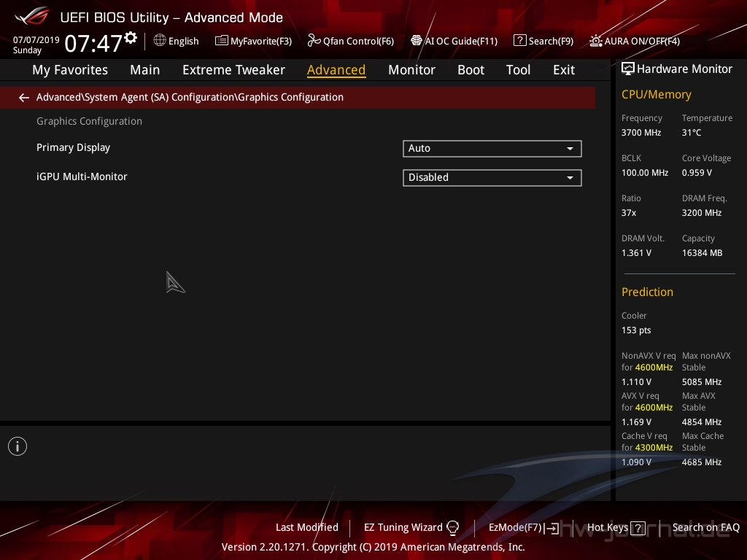Open the Primary Display dropdown
The image size is (747, 560).
492,149
